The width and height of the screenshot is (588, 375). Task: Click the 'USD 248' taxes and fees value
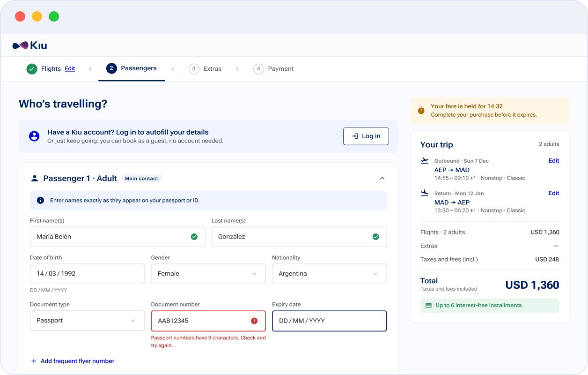tap(547, 259)
